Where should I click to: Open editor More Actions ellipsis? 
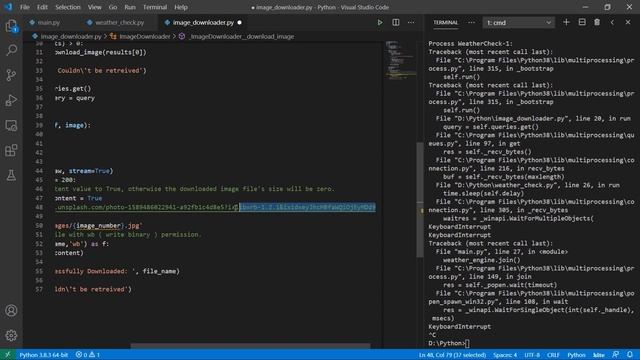(x=411, y=22)
